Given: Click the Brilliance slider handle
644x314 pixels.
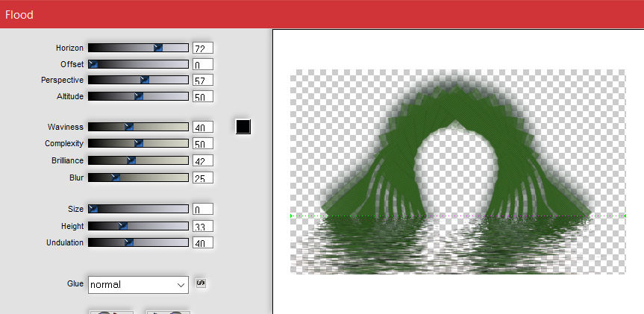Looking at the screenshot, I should point(131,160).
